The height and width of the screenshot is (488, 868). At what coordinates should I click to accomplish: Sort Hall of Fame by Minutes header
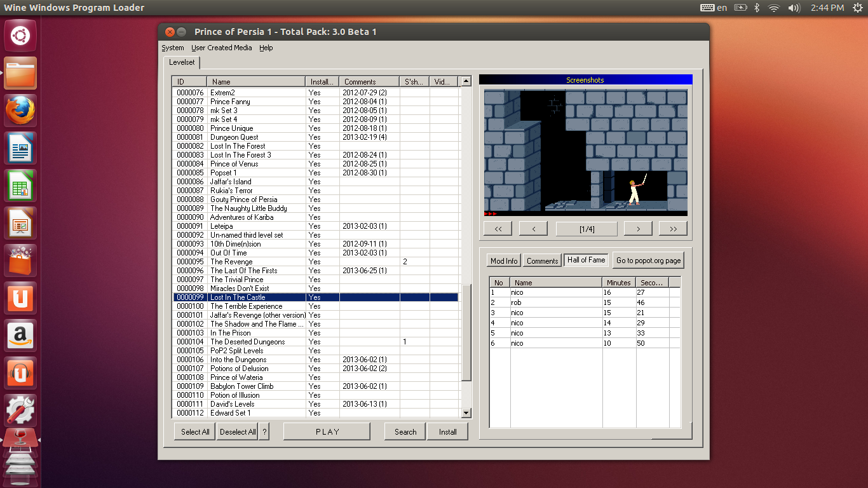click(x=618, y=282)
